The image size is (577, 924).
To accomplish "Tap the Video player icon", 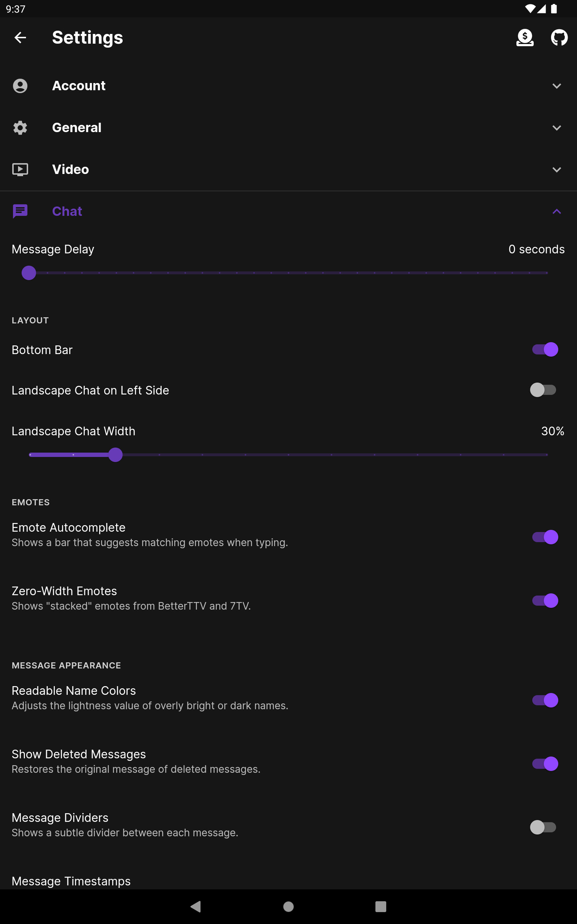I will tap(20, 170).
